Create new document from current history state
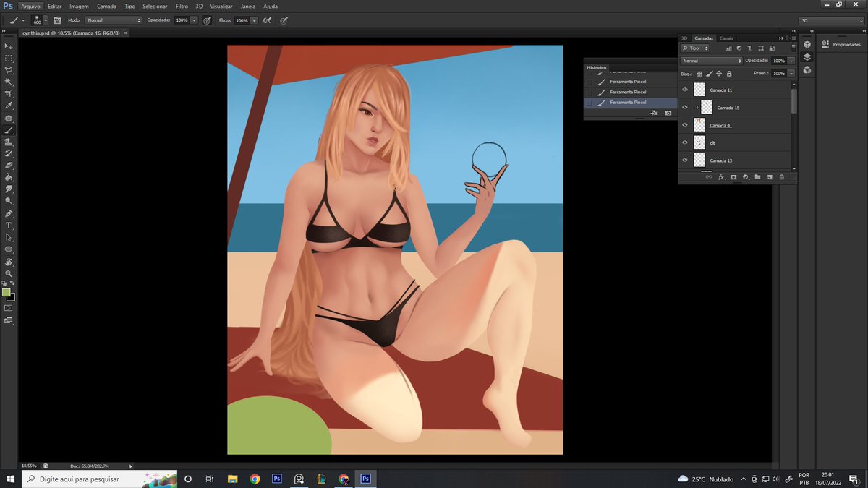The image size is (868, 488). click(654, 113)
